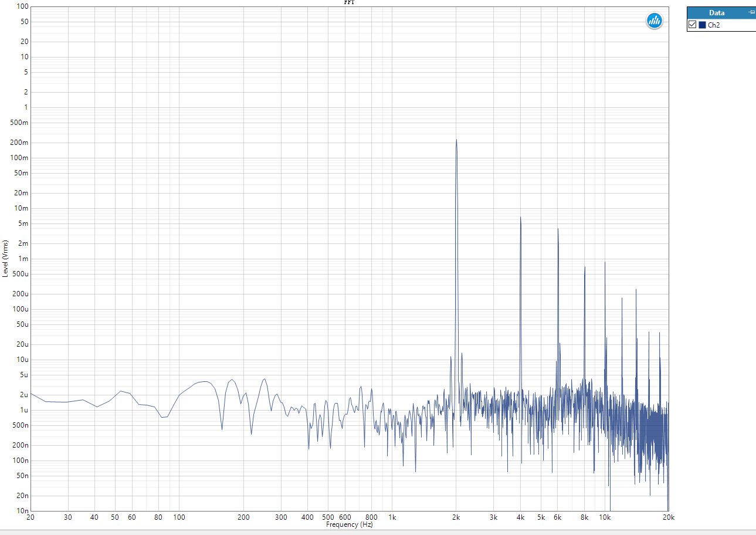Click the Frequency (Hz) X-axis title

[350, 524]
